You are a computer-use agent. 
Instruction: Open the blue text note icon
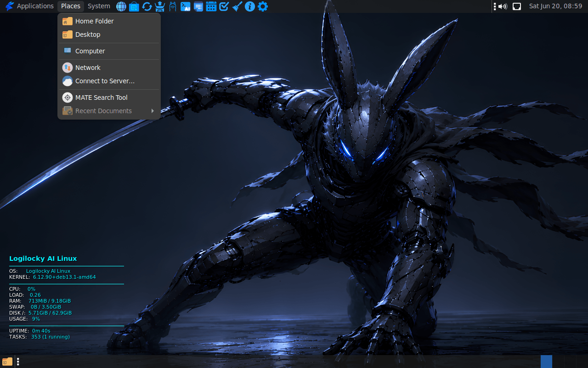(x=198, y=6)
